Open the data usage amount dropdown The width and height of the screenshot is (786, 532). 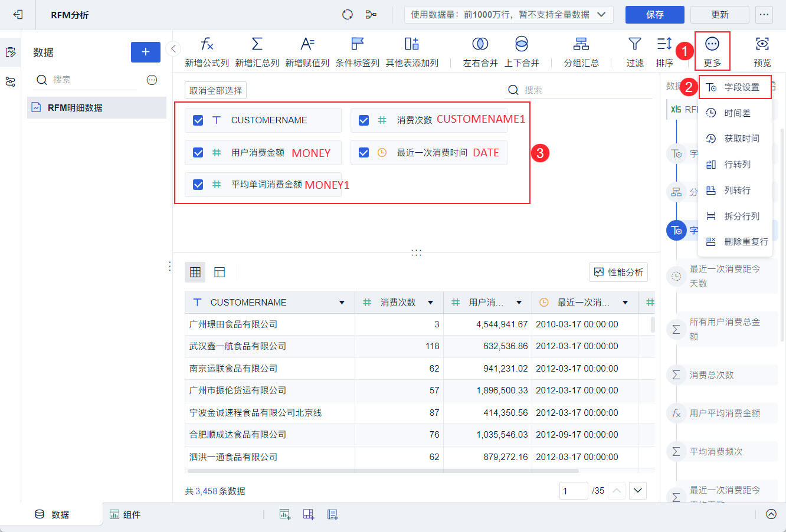pos(509,14)
